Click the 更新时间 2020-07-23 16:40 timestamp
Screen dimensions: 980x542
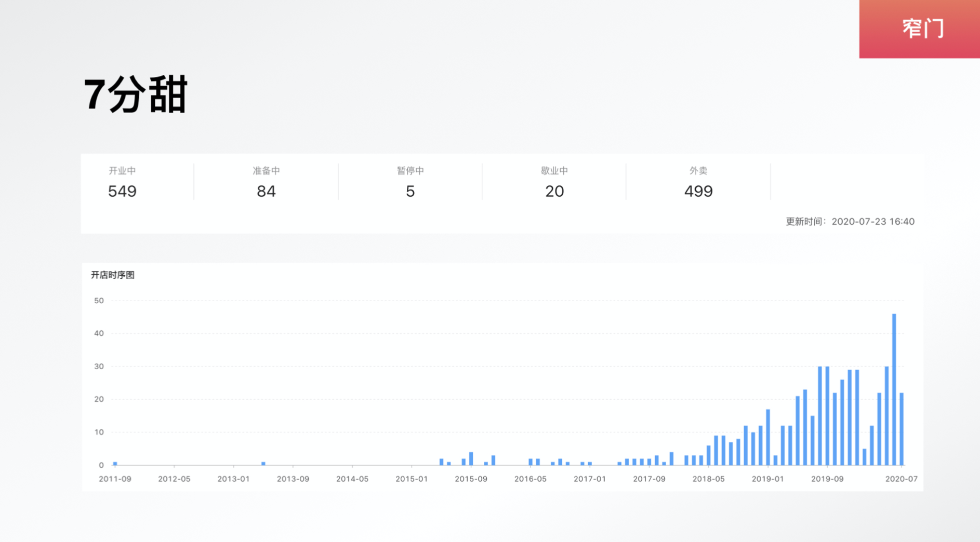[x=850, y=222]
